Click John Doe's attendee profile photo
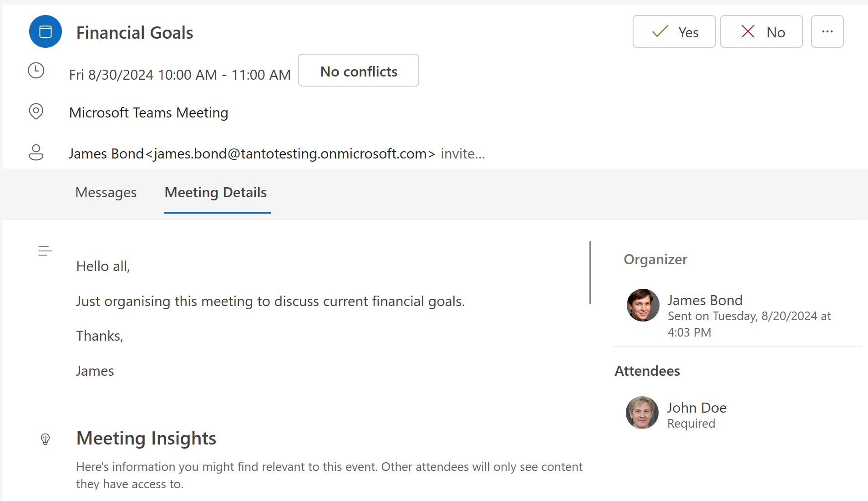The image size is (868, 501). click(x=642, y=413)
